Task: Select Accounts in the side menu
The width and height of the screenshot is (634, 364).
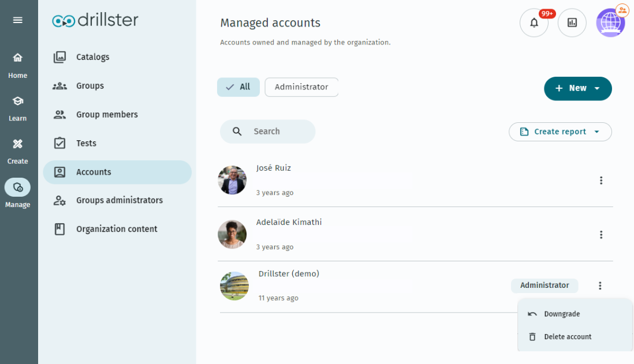Action: [117, 172]
